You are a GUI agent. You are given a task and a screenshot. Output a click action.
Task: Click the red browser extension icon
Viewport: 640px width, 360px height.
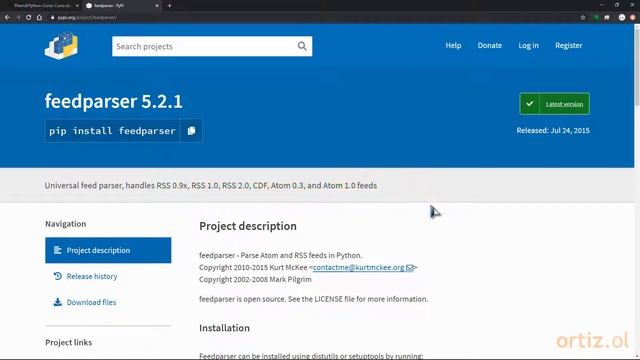pos(633,18)
